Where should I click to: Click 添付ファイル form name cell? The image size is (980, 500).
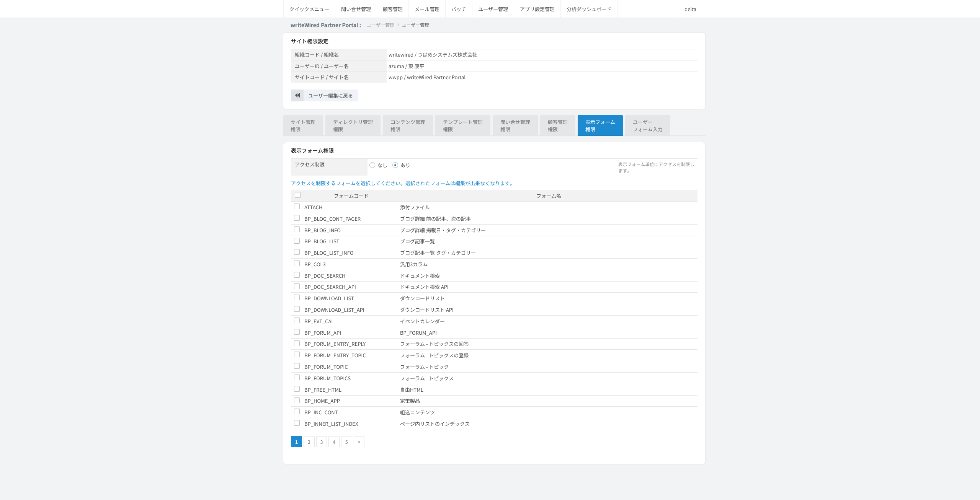pyautogui.click(x=415, y=207)
